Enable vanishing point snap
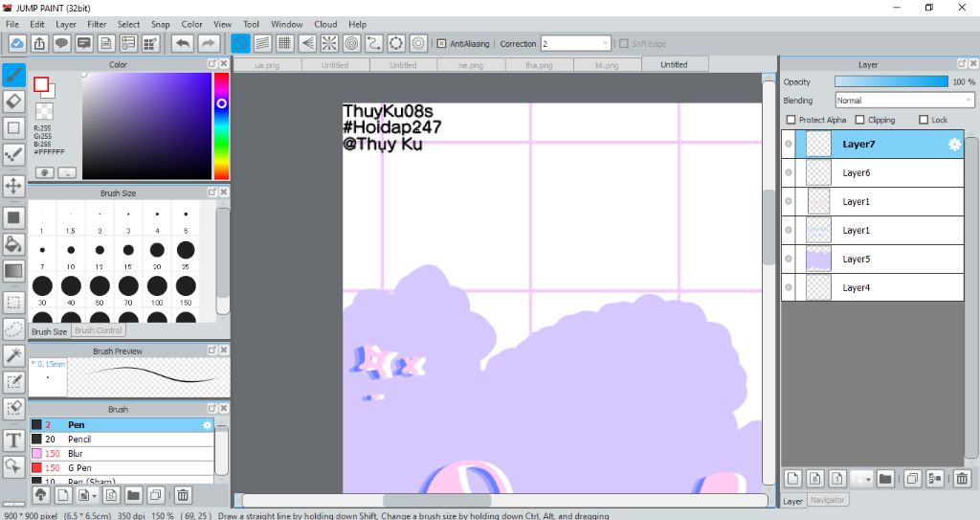This screenshot has height=520, width=980. click(307, 43)
